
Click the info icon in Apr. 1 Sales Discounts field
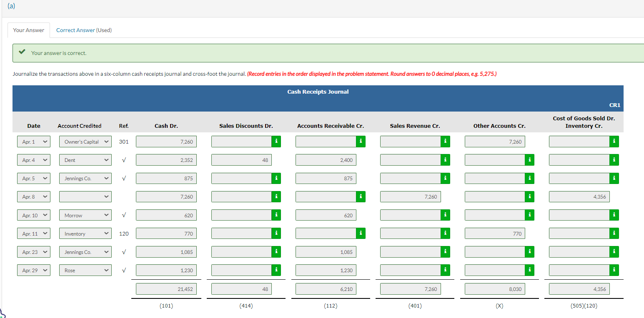point(276,142)
